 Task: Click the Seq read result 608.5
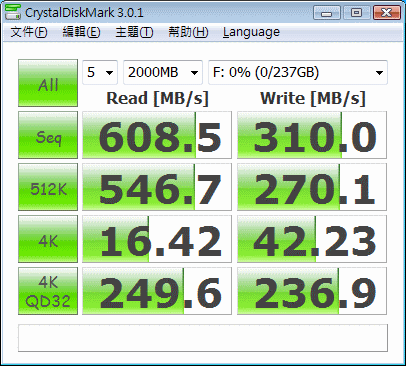pos(157,135)
